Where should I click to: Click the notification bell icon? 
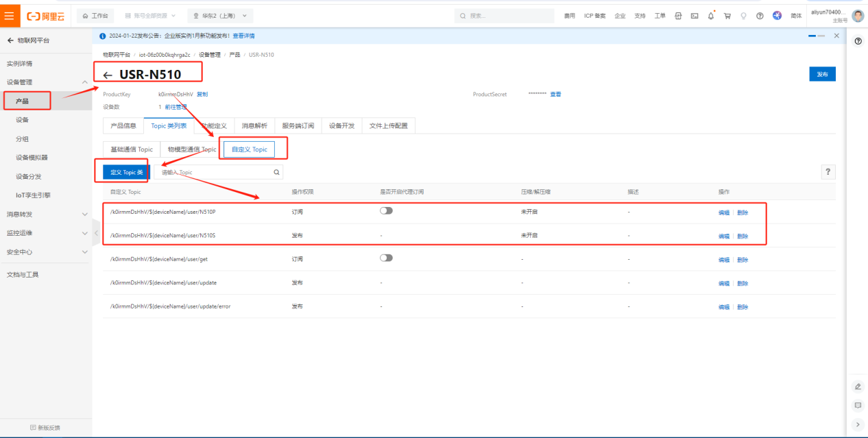click(x=710, y=16)
